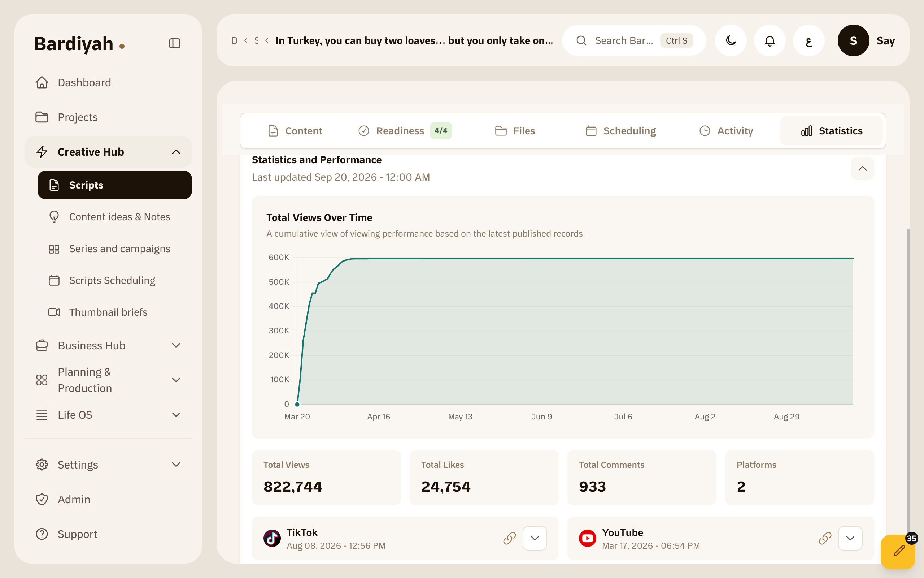The image size is (924, 578).
Task: Click the Total Views card 822,744
Action: (x=326, y=477)
